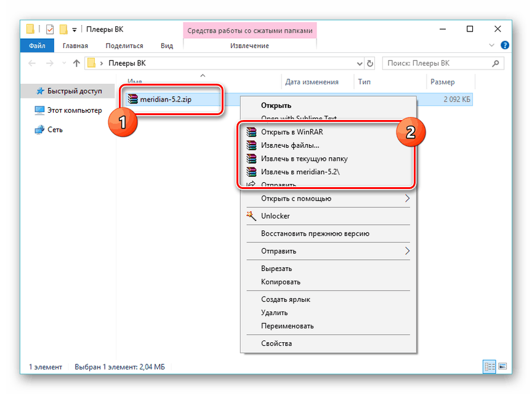532x394 pixels.
Task: Switch to the Поделиться ribbon tab
Action: pyautogui.click(x=124, y=46)
